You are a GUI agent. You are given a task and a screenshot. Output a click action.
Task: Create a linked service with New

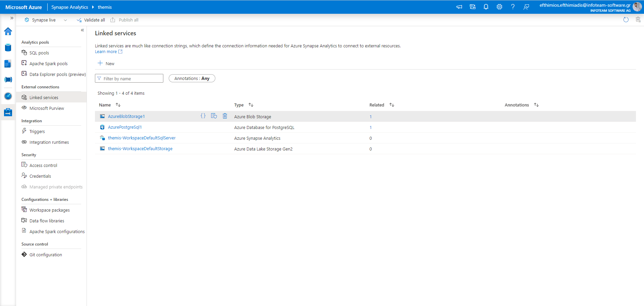(x=106, y=63)
